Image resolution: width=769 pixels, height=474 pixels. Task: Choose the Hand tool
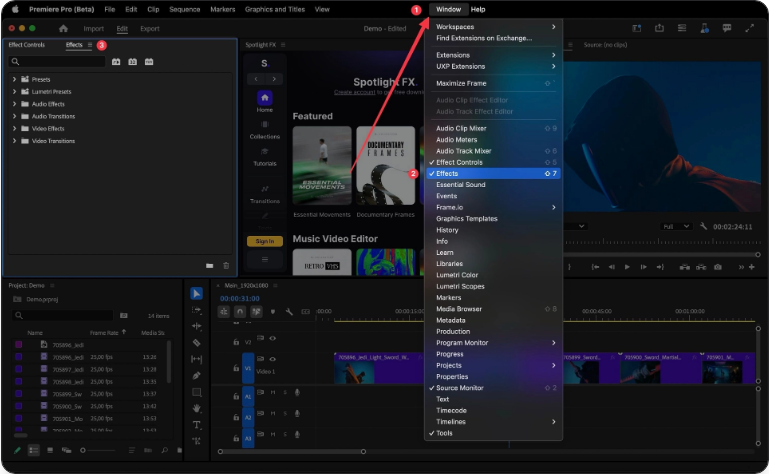click(197, 408)
